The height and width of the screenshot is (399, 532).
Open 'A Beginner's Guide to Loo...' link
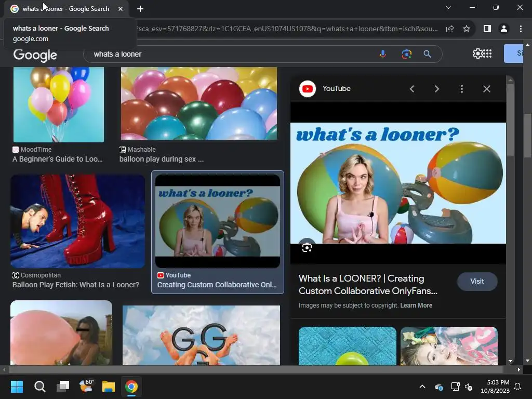57,159
